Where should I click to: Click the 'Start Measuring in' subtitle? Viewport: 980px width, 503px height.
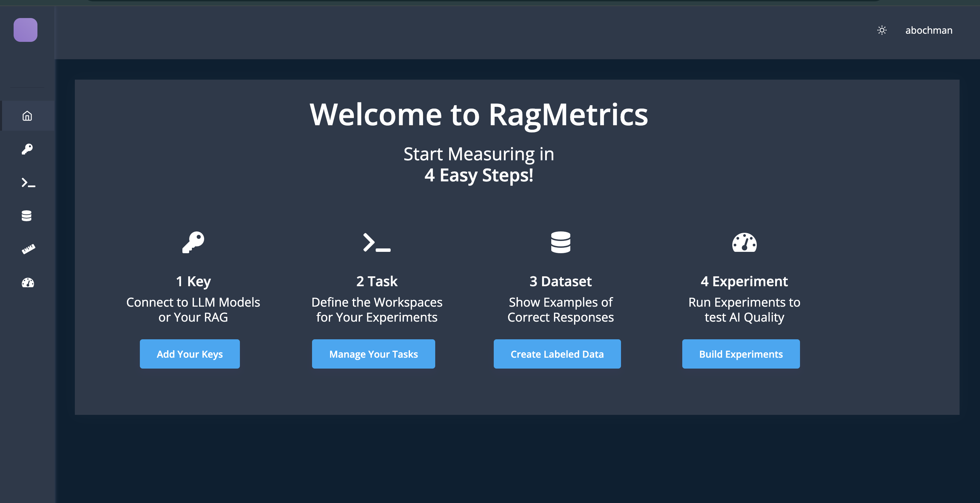click(479, 154)
